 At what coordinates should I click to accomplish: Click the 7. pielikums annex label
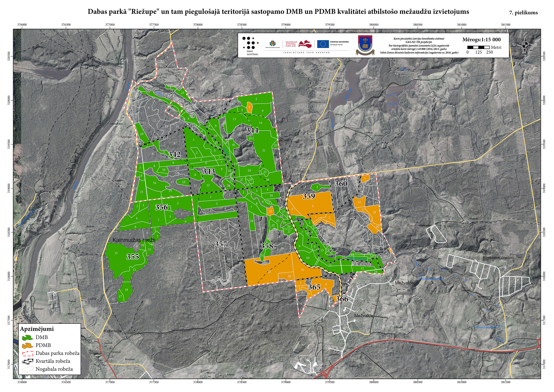(523, 13)
